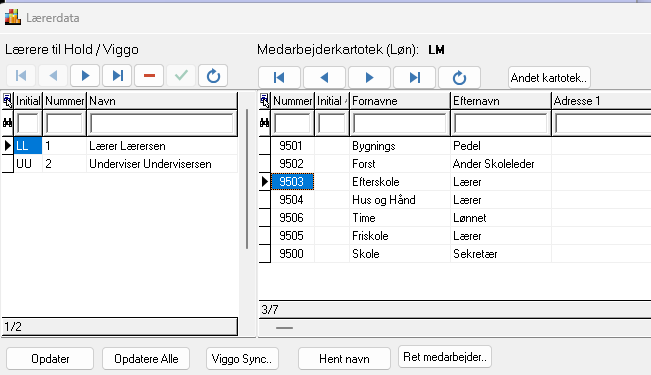Image resolution: width=651 pixels, height=375 pixels.
Task: Click the Viggo Sync button
Action: tap(242, 358)
